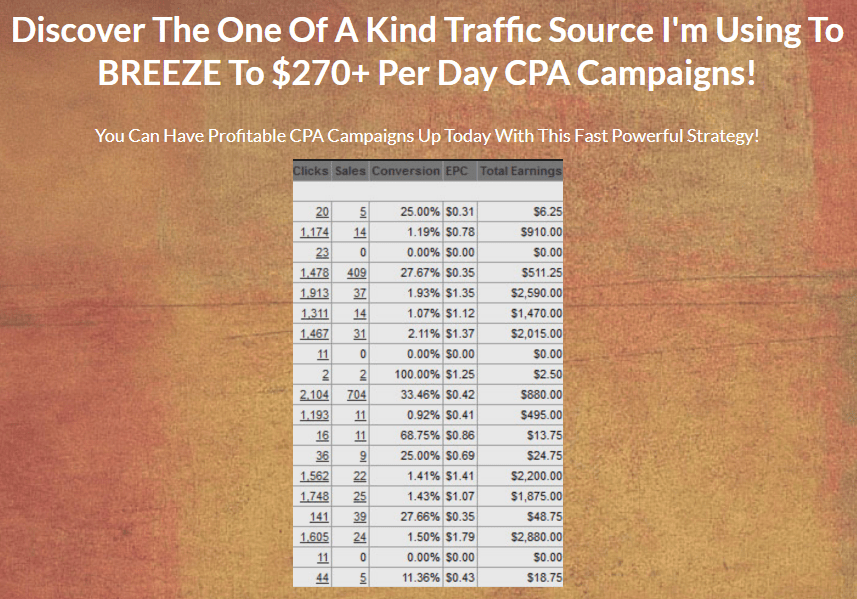Open the 1,562 clicks link
This screenshot has height=599, width=857.
[314, 476]
